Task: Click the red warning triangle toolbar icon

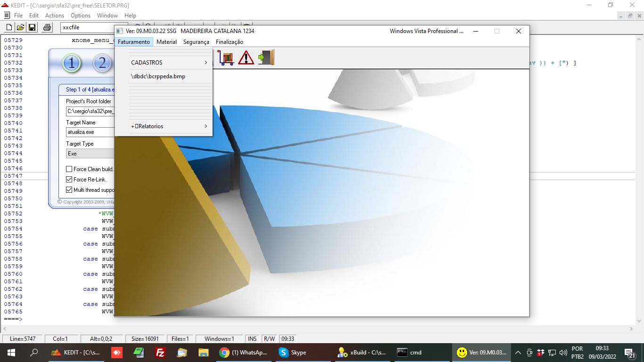Action: [246, 58]
